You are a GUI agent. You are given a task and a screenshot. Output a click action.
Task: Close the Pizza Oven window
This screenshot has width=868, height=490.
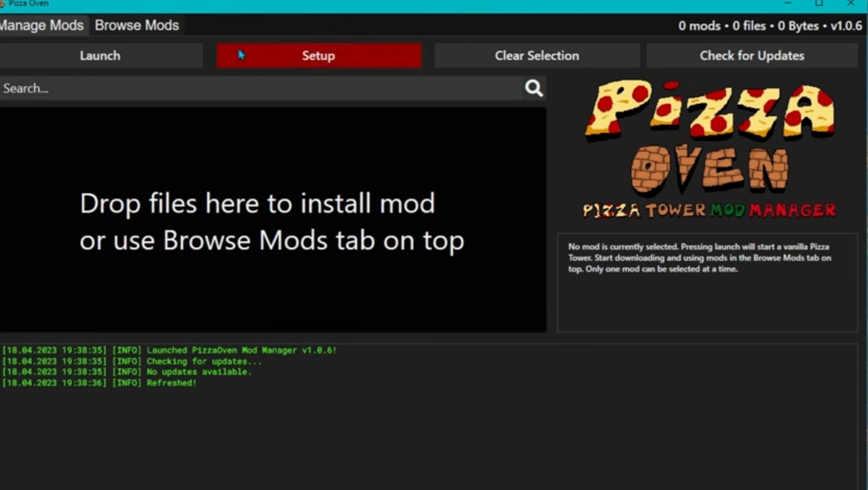tap(851, 4)
